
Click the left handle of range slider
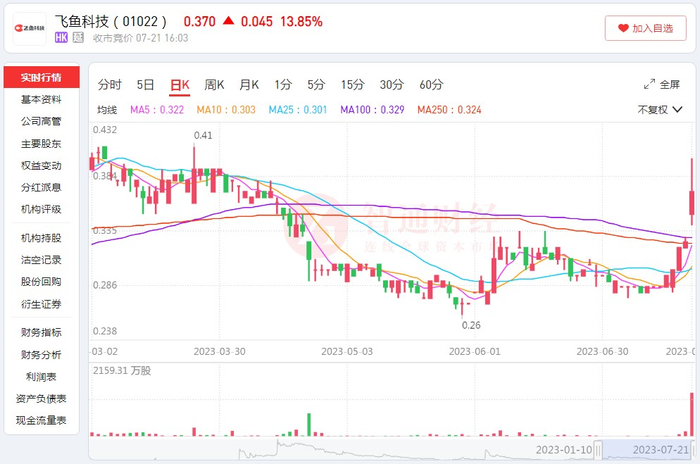click(x=598, y=450)
